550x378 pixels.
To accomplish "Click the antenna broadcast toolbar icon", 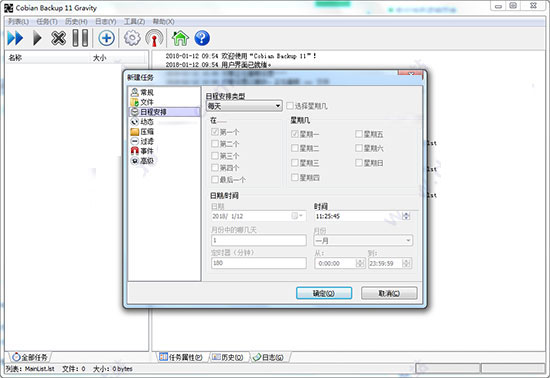I will (154, 38).
